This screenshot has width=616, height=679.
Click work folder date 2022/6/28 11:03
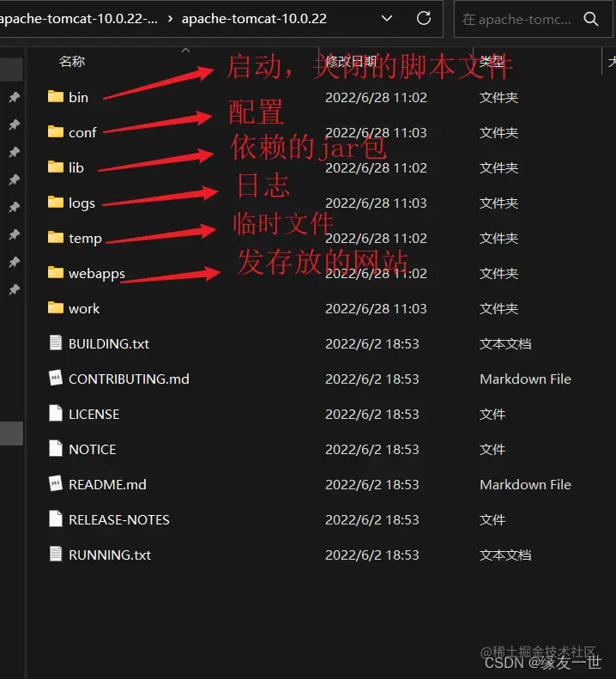[376, 309]
